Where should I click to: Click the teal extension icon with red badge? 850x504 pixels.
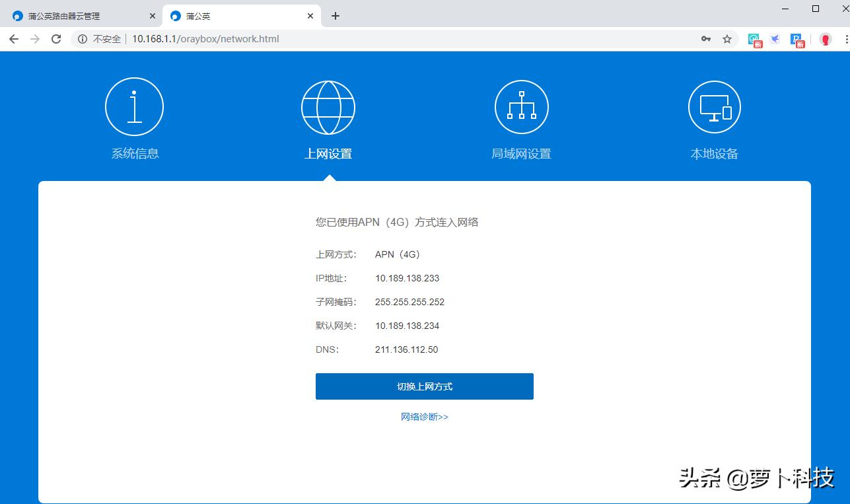(754, 40)
